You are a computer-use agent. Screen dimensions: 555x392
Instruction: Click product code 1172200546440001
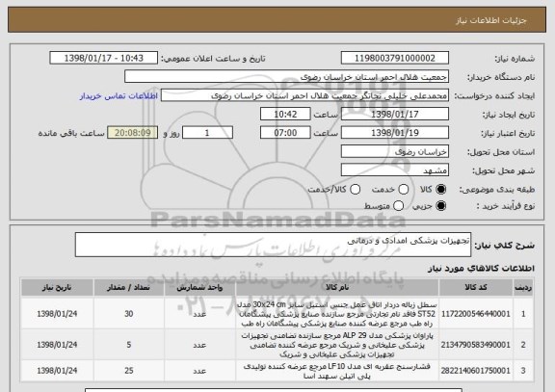coord(476,314)
